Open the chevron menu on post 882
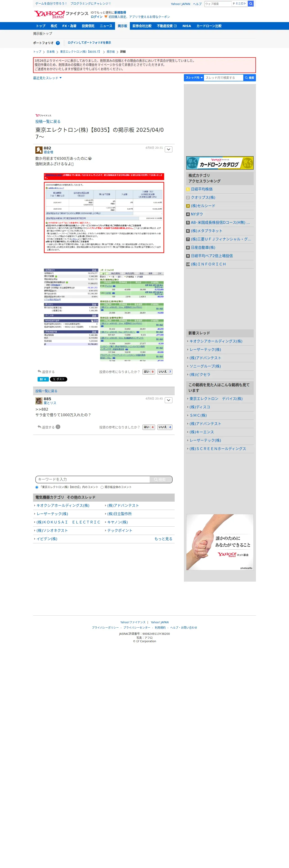 tap(169, 149)
